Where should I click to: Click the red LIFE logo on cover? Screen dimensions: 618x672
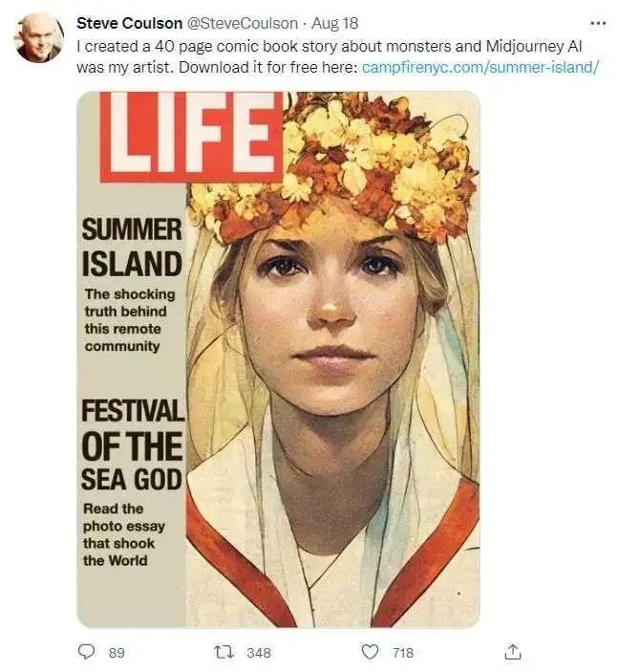pyautogui.click(x=191, y=137)
